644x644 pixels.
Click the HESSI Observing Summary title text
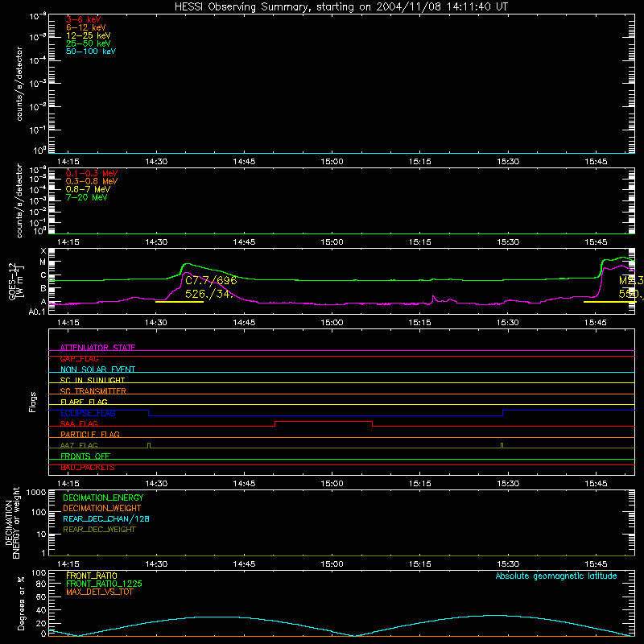click(341, 7)
